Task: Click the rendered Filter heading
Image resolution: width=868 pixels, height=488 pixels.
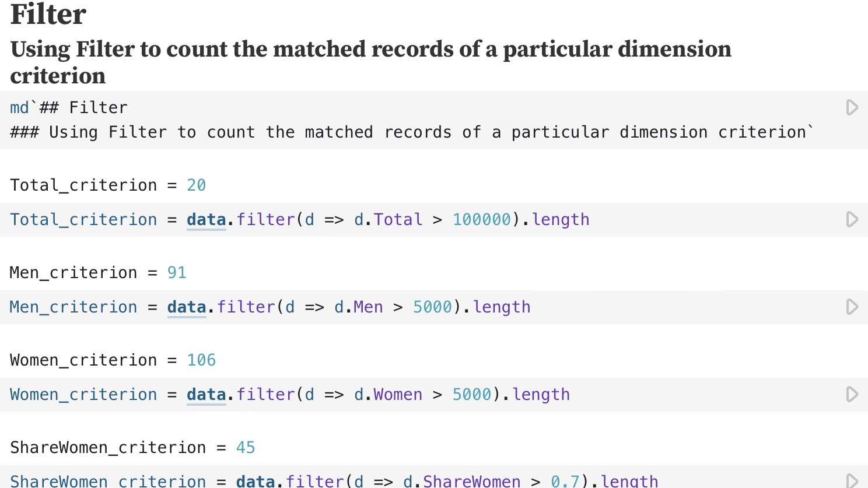Action: [x=48, y=14]
